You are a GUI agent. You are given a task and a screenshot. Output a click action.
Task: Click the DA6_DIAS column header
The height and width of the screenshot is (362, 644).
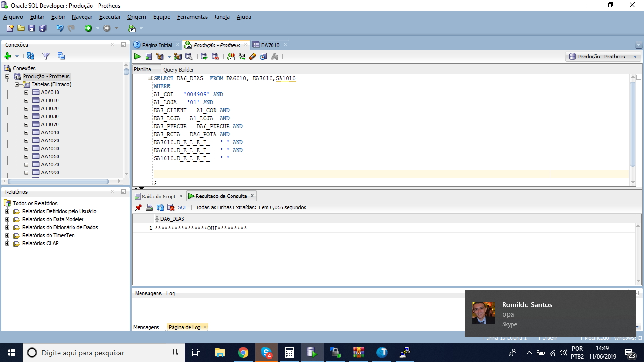(x=394, y=219)
